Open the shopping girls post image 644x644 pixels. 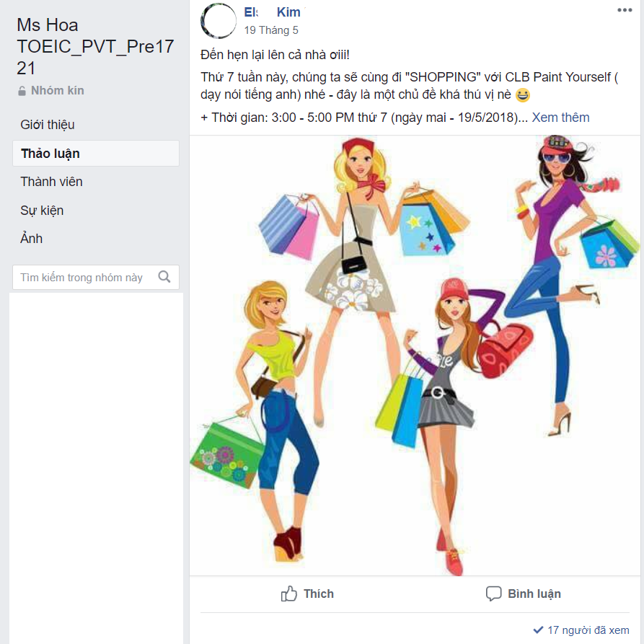[x=415, y=356]
